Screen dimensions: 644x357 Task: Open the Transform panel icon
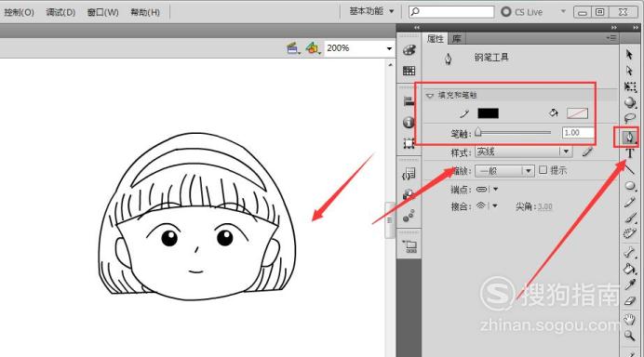click(409, 143)
